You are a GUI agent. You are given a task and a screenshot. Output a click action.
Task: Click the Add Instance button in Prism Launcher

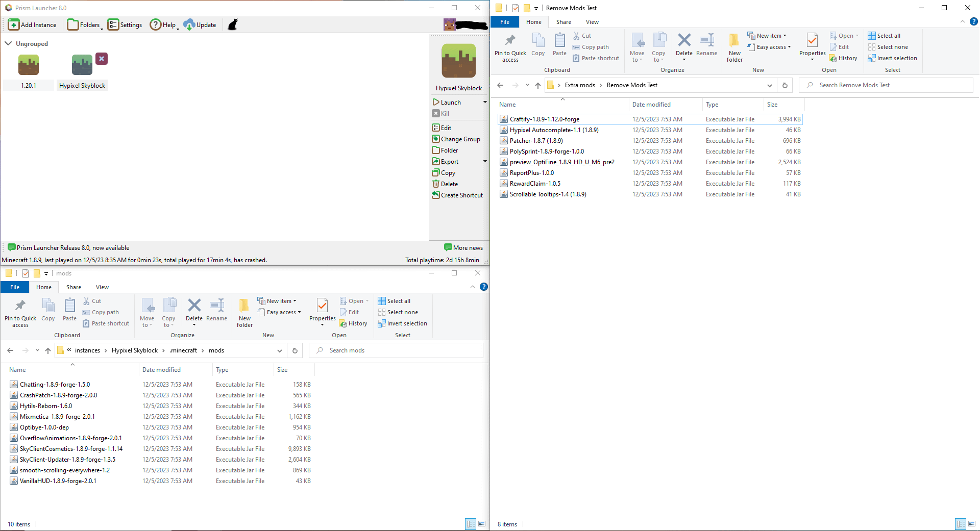coord(32,24)
